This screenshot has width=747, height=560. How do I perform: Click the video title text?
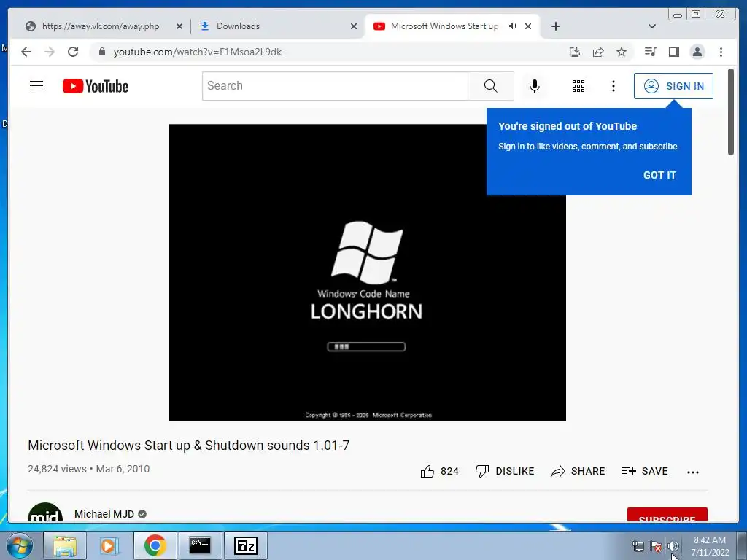pos(189,446)
